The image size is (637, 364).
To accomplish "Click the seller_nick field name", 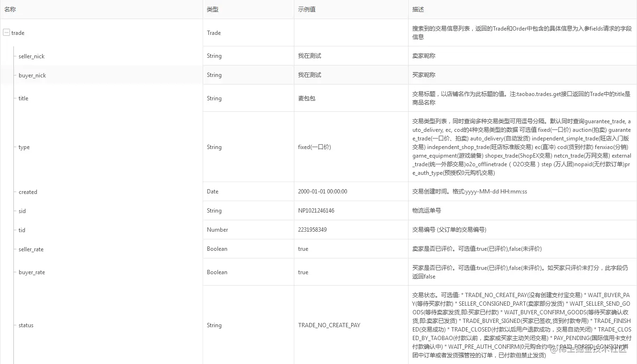I will pyautogui.click(x=31, y=56).
